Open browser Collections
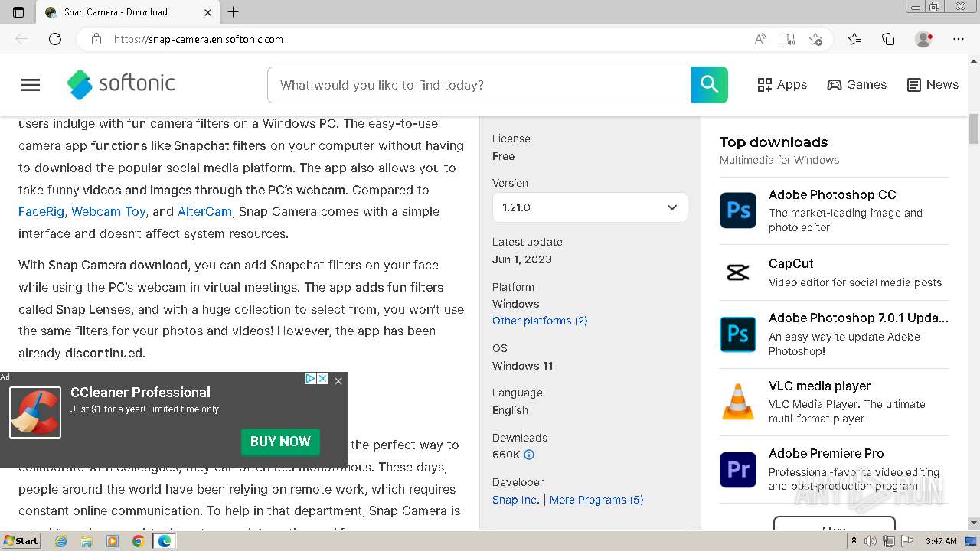 888,39
